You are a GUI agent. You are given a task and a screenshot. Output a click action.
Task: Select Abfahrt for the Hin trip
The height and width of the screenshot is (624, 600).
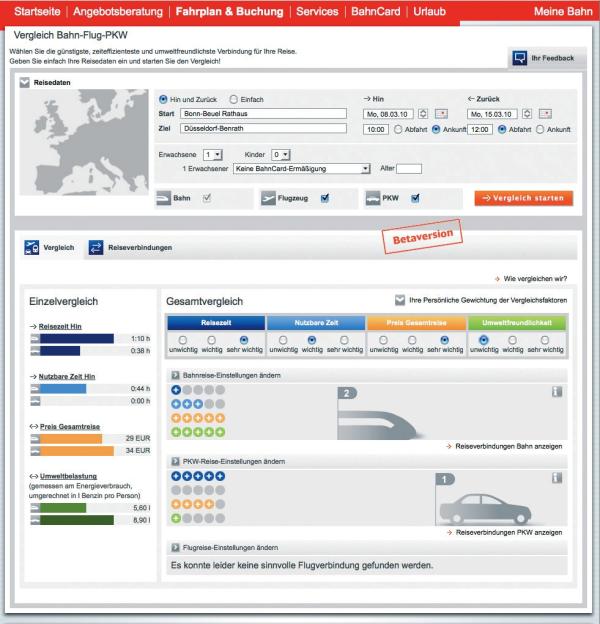(x=398, y=129)
